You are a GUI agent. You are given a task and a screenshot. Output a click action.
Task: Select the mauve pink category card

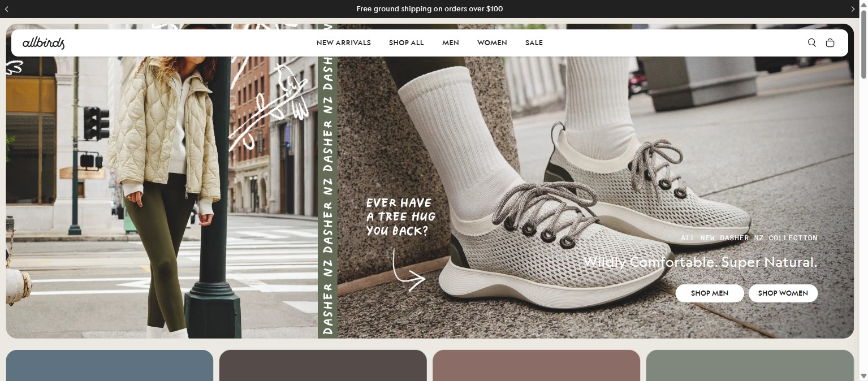click(x=536, y=365)
